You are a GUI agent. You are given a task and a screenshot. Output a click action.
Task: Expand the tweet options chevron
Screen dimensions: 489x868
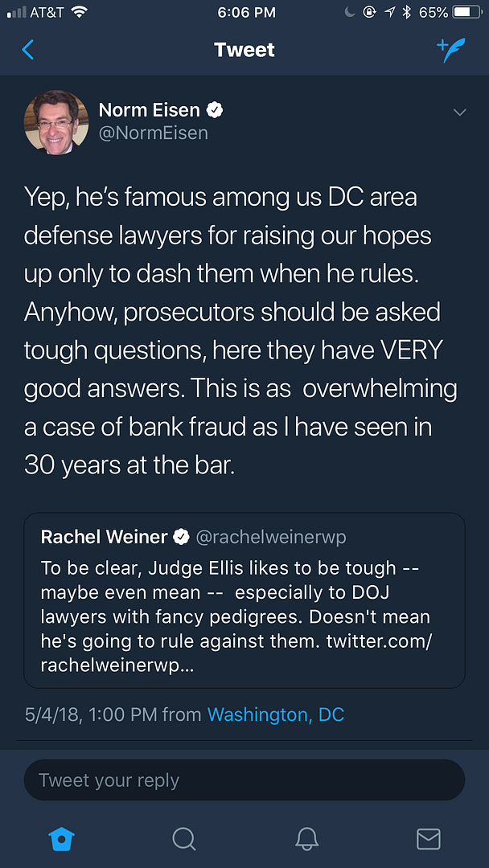coord(459,112)
